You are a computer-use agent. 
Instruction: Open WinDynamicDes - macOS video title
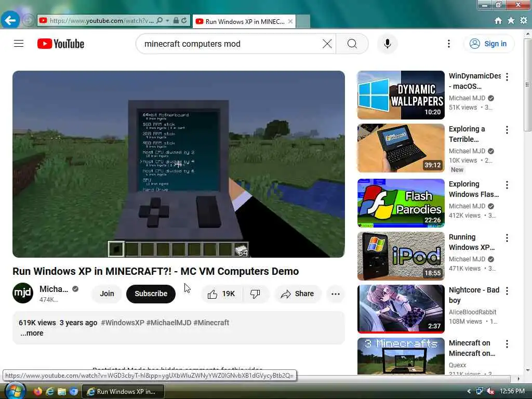click(475, 81)
